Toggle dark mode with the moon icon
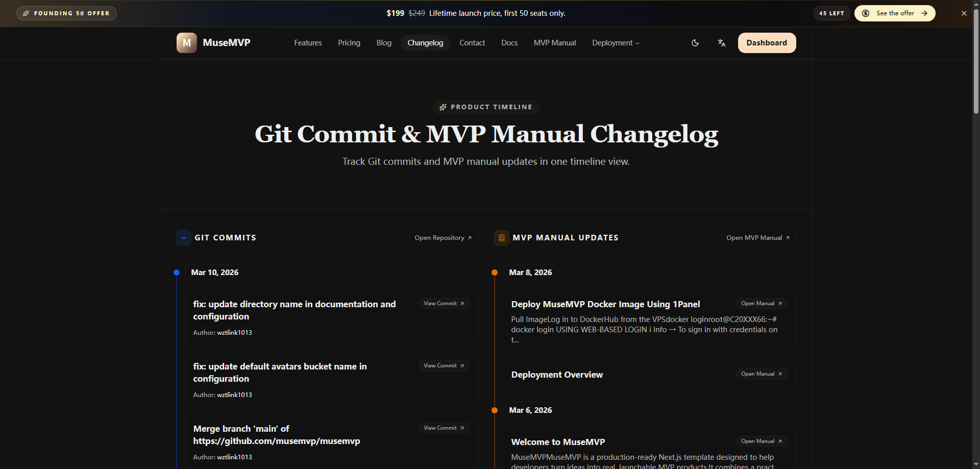 (x=695, y=43)
